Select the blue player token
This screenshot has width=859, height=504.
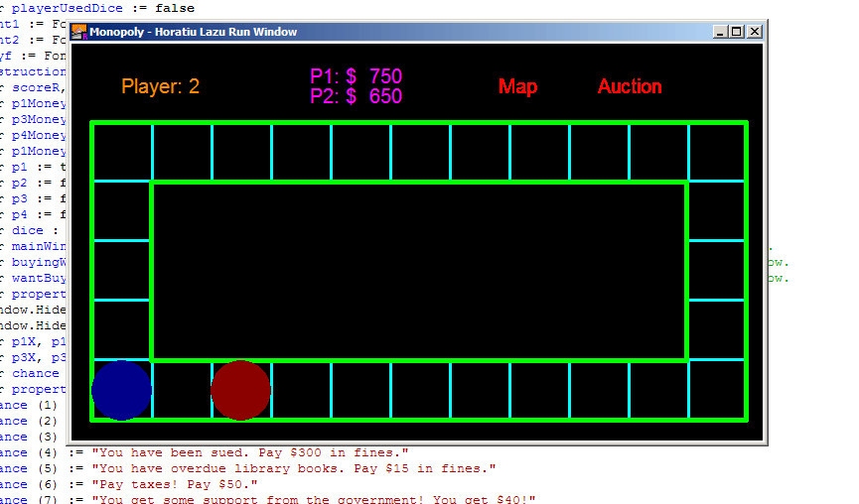tap(121, 390)
